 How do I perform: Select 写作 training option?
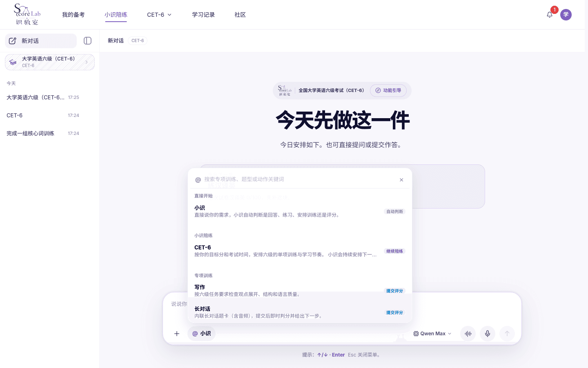[300, 290]
